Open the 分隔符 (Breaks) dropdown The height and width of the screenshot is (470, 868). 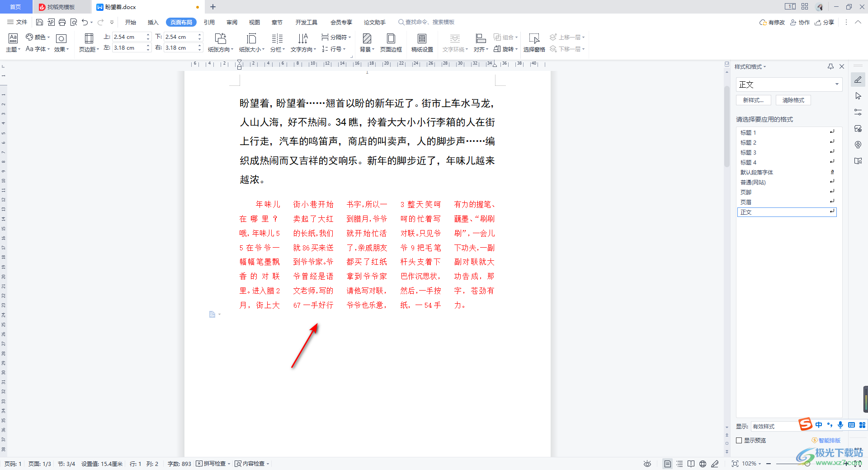[x=336, y=37]
